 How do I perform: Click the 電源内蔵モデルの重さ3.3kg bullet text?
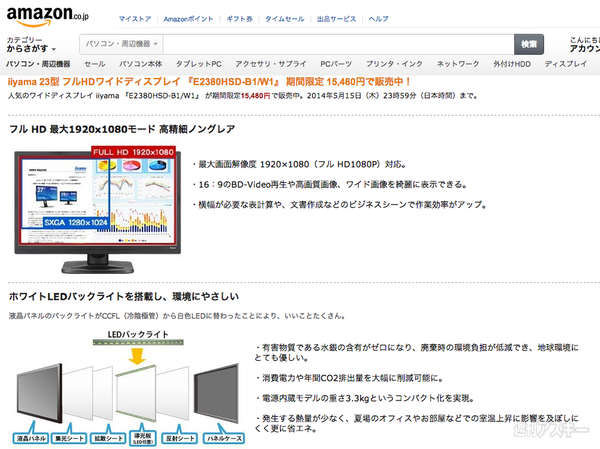pos(365,398)
